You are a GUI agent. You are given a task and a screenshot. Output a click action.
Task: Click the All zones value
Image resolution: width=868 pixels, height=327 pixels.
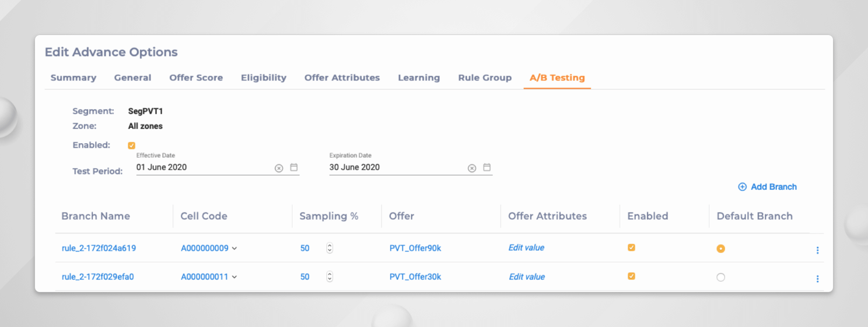(145, 126)
